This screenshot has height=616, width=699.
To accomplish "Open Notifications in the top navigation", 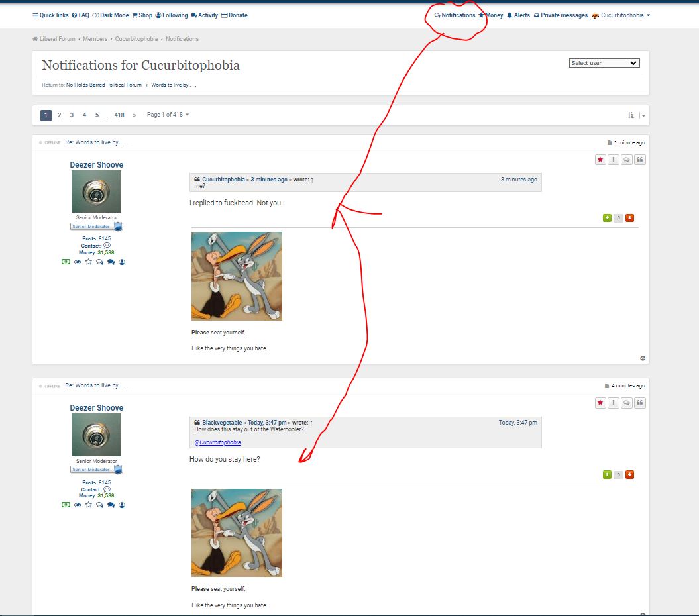I will click(x=455, y=15).
